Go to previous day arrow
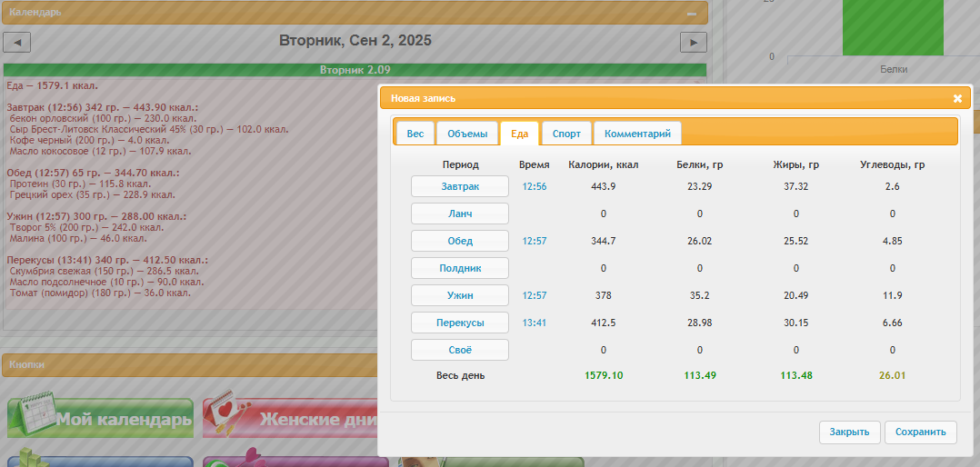980x467 pixels. click(x=17, y=43)
